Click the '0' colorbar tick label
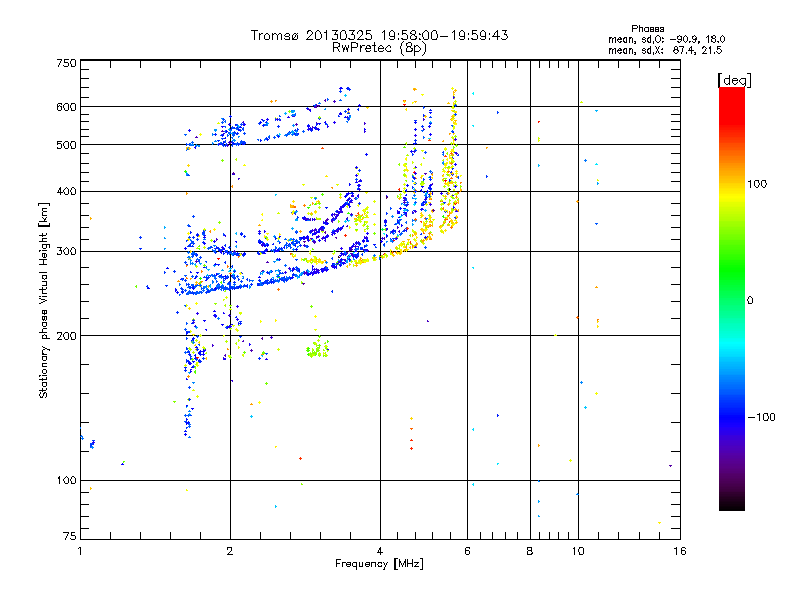The height and width of the screenshot is (600, 800). pyautogui.click(x=750, y=301)
